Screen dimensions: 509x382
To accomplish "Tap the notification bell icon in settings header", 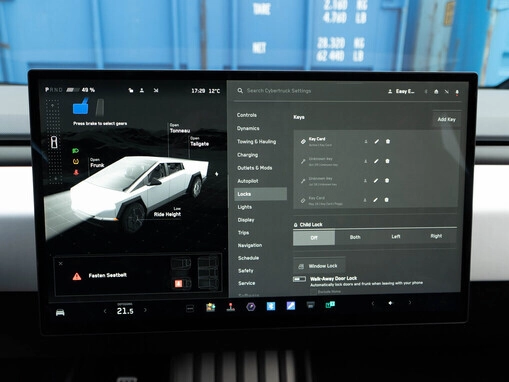I will pyautogui.click(x=457, y=92).
